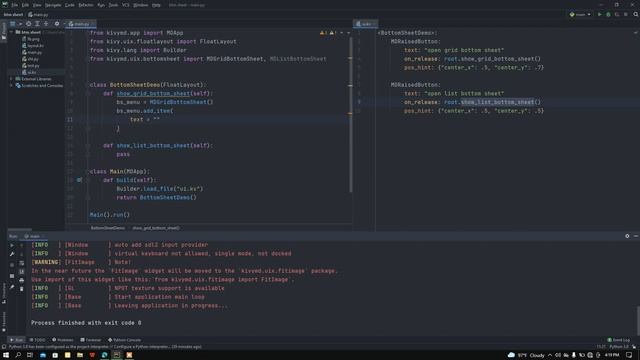Open the Tools menu
Viewport: 640px width, 360px height.
[x=113, y=5]
